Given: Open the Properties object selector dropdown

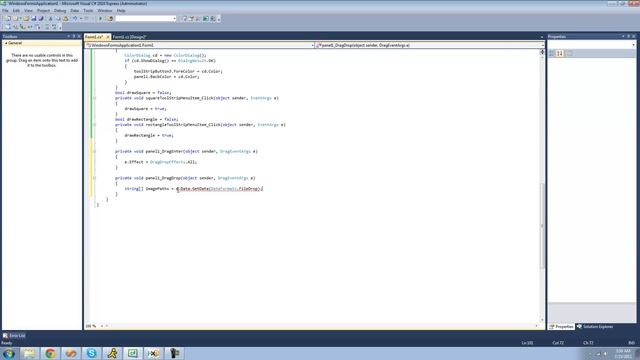Looking at the screenshot, I should pos(633,45).
